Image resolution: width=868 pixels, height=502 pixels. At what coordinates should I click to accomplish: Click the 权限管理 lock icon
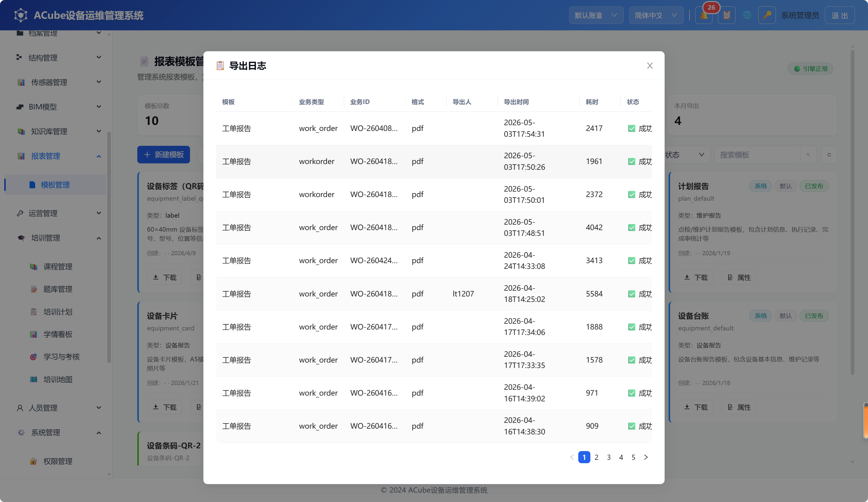(33, 461)
